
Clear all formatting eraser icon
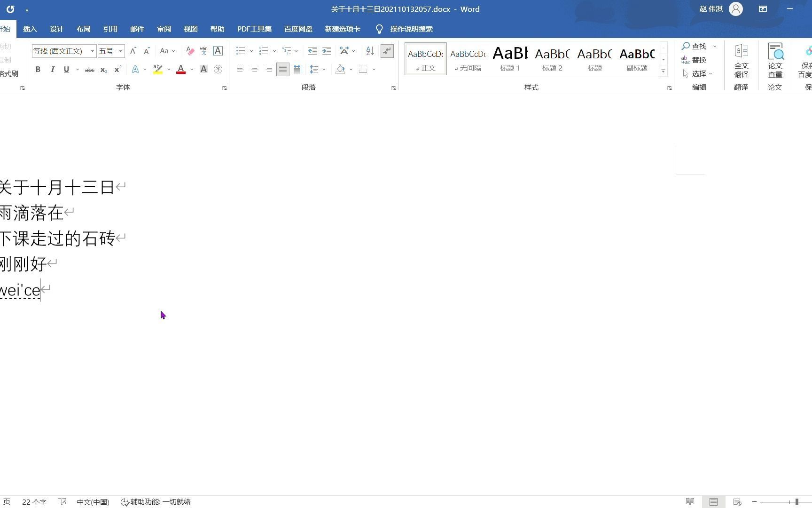click(x=190, y=51)
